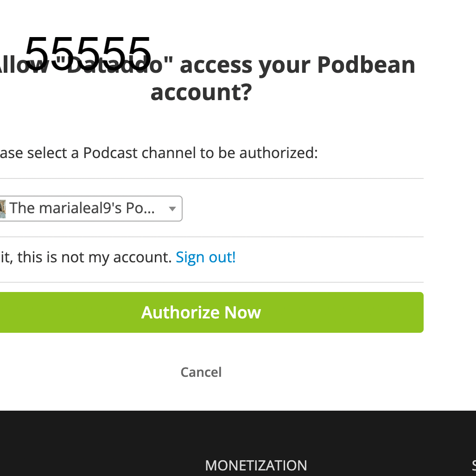
Task: Click the partially visible footer heading at right edge
Action: click(x=473, y=465)
